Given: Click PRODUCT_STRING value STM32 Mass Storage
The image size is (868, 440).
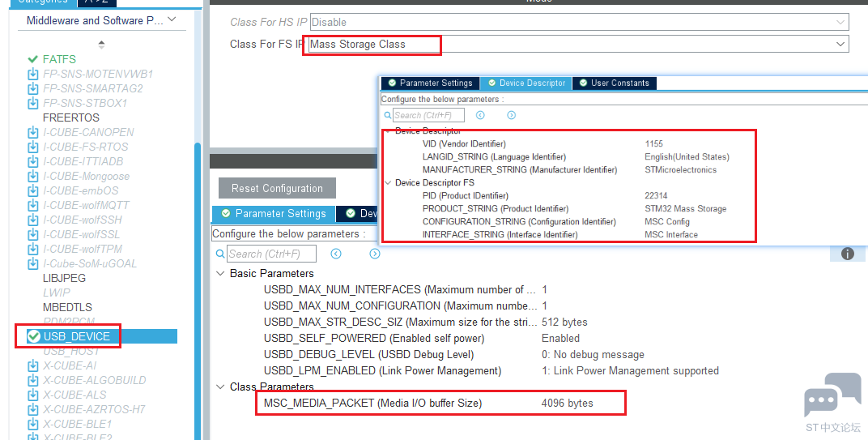Looking at the screenshot, I should tap(685, 209).
